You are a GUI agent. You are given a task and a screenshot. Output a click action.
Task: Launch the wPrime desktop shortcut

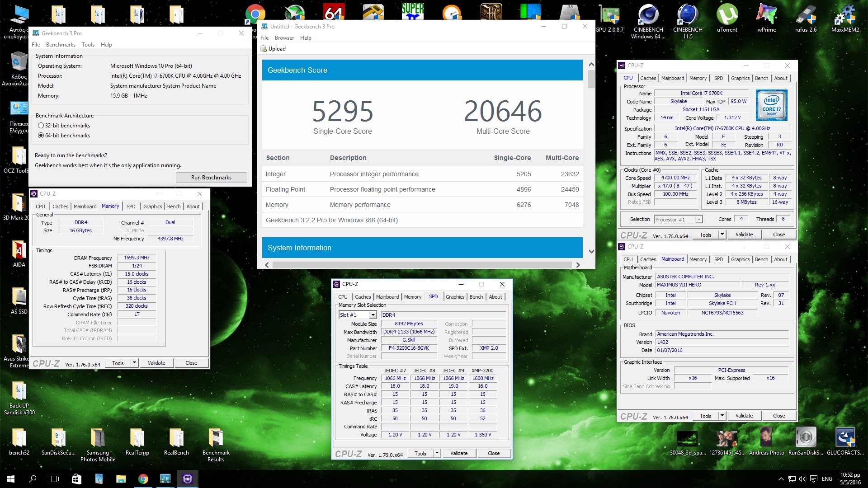[766, 19]
